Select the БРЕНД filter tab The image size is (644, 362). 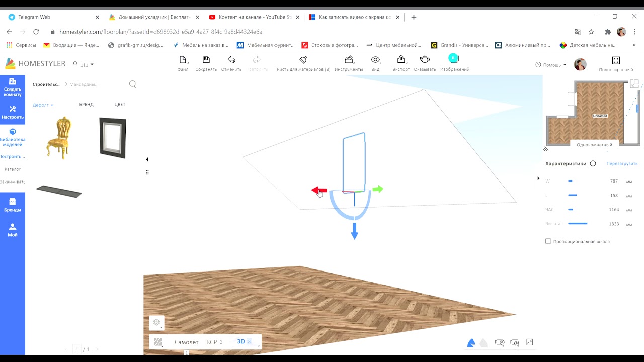87,105
